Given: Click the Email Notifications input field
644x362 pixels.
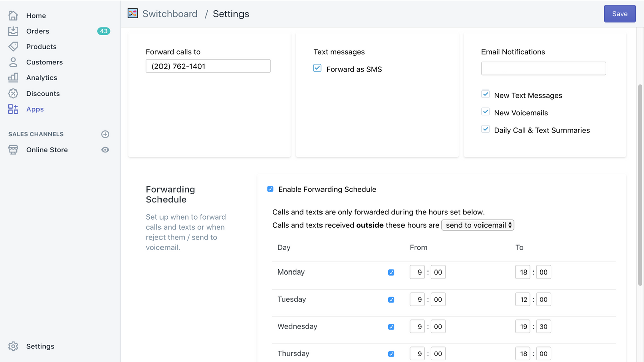Looking at the screenshot, I should pyautogui.click(x=543, y=68).
